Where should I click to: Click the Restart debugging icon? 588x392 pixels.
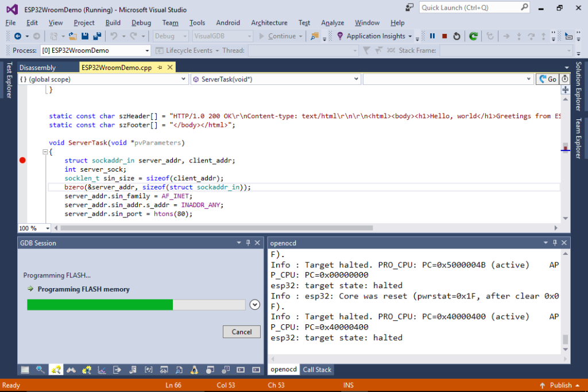pyautogui.click(x=456, y=36)
